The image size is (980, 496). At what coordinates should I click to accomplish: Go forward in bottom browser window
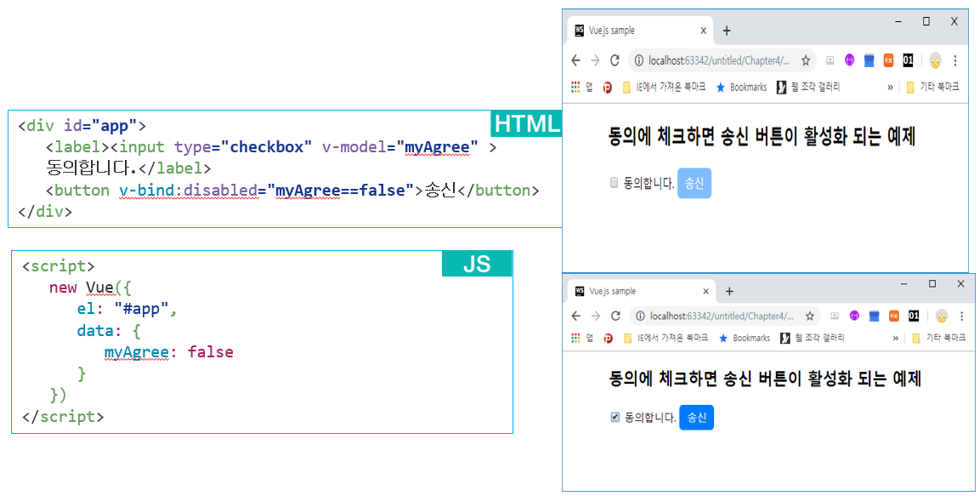coord(596,316)
